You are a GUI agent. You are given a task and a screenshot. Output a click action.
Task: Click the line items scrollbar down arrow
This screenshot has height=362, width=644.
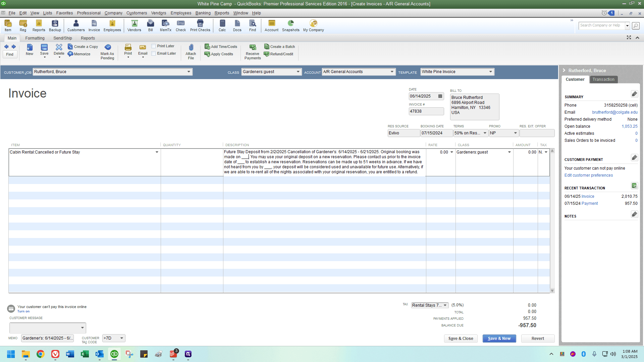[552, 291]
